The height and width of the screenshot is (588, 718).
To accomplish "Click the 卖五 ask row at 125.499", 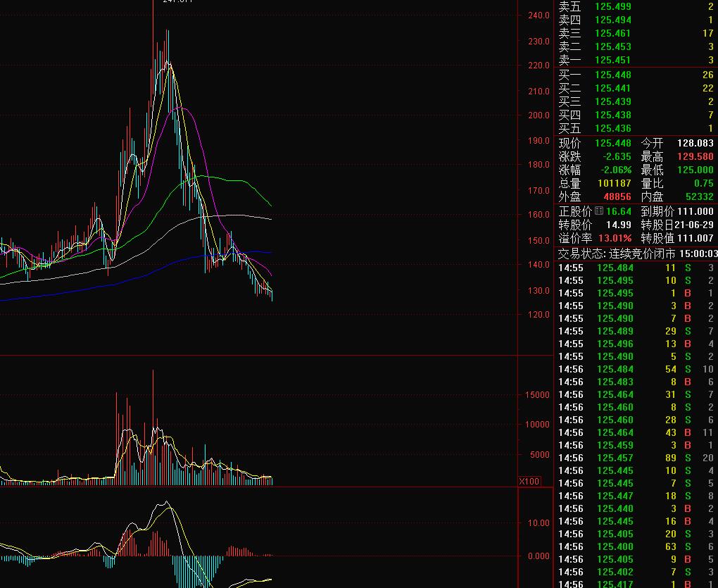I will pyautogui.click(x=636, y=6).
